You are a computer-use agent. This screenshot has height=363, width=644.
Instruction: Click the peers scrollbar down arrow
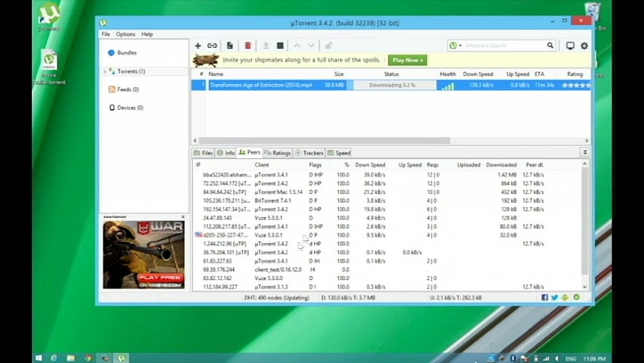(x=585, y=287)
